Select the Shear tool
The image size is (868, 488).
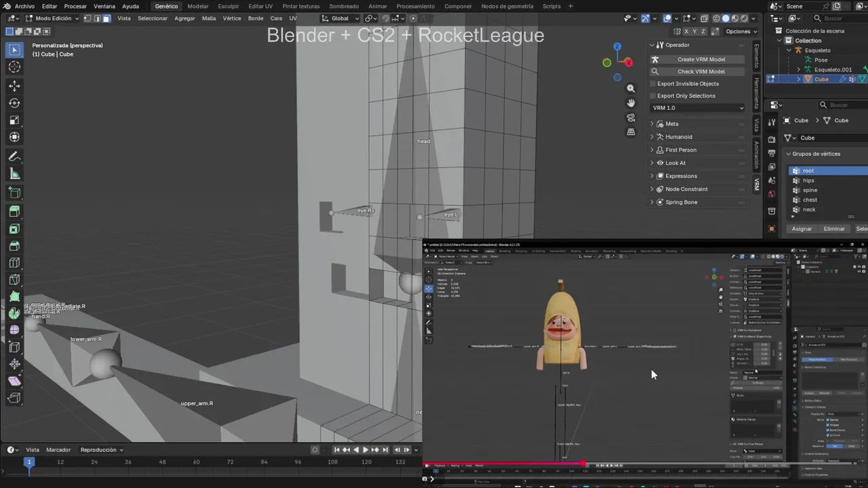coord(14,382)
